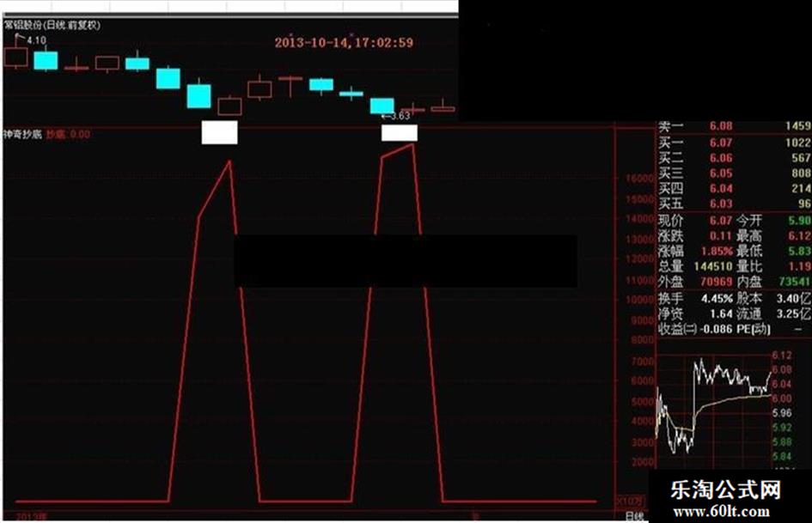Click the 涨幅 value 1.85%
Screen dimensions: 812x523
[717, 251]
